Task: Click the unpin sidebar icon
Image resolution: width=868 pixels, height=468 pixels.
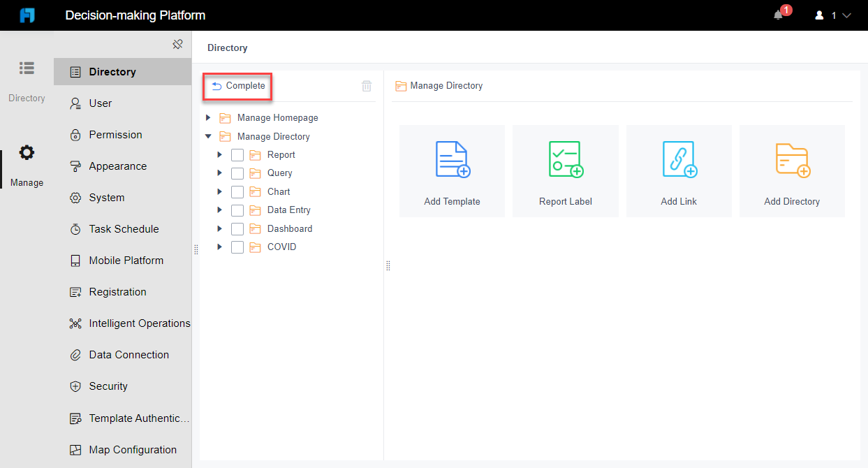Action: pyautogui.click(x=177, y=45)
